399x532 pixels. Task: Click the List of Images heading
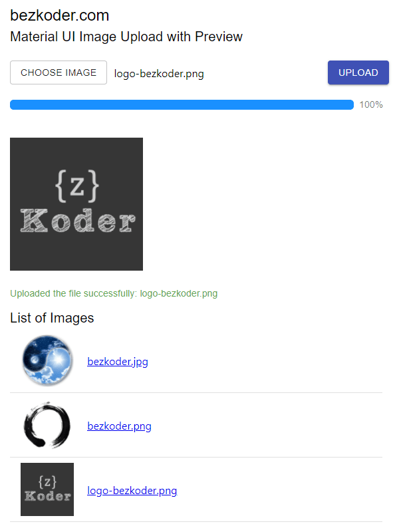coord(52,318)
